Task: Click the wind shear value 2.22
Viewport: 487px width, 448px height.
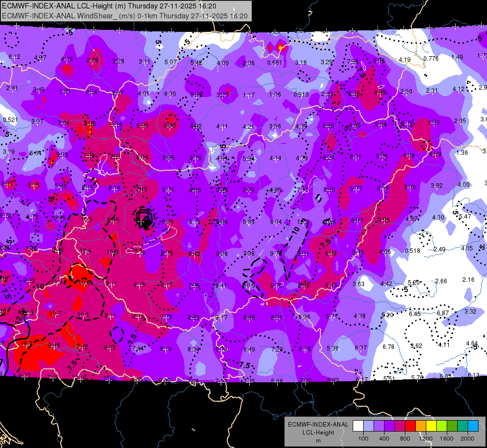Action: point(249,190)
